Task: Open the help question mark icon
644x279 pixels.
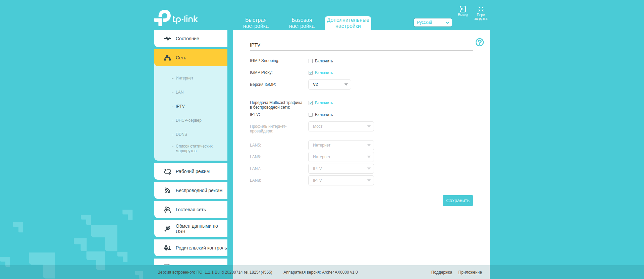Action: (479, 42)
